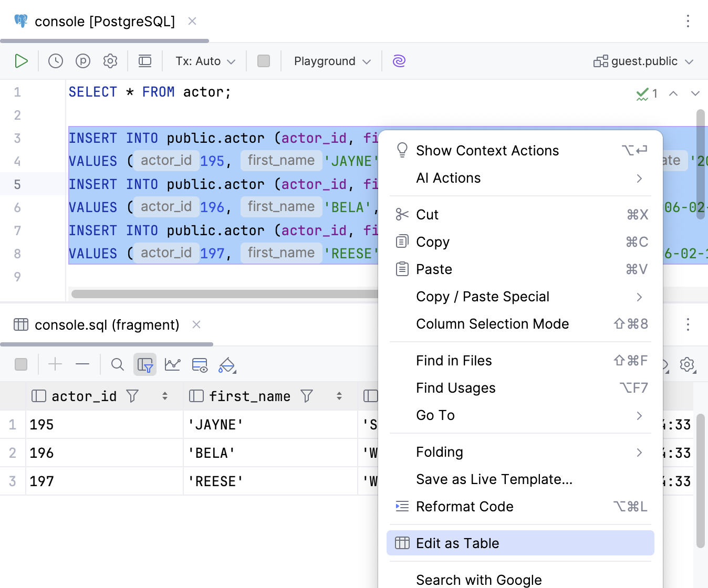Viewport: 708px width, 588px height.
Task: Open the guest.public schema switcher
Action: point(643,61)
